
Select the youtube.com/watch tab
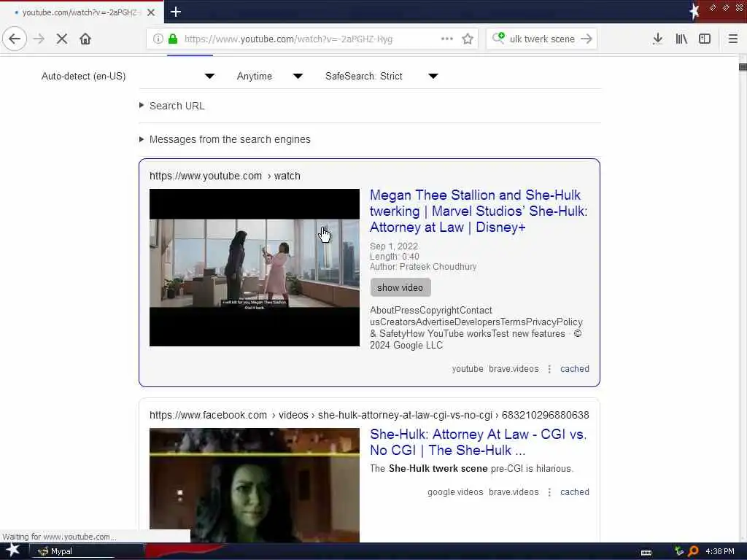point(82,12)
